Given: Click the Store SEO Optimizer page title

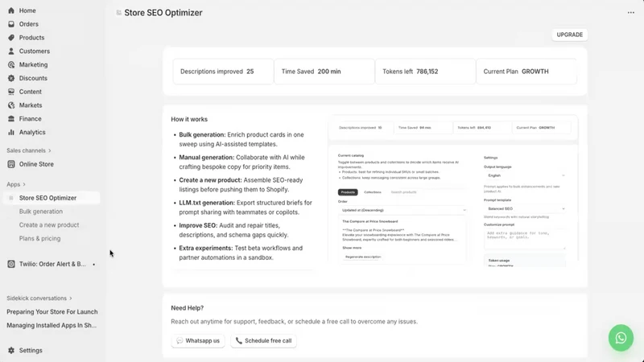Looking at the screenshot, I should (x=163, y=13).
